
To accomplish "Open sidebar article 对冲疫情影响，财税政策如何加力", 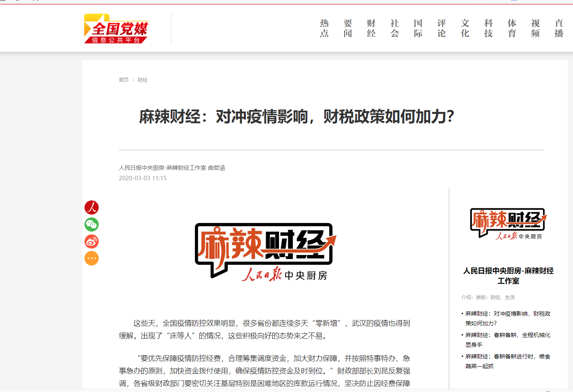I will click(508, 318).
